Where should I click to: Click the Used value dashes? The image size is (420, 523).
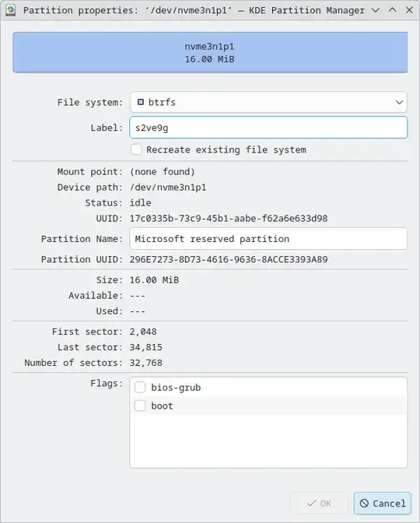point(138,311)
